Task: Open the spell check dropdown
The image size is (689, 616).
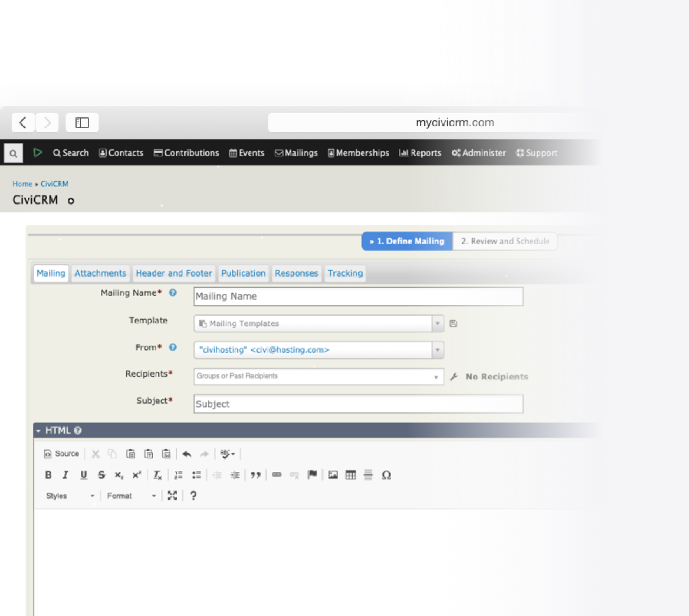Action: pos(227,454)
